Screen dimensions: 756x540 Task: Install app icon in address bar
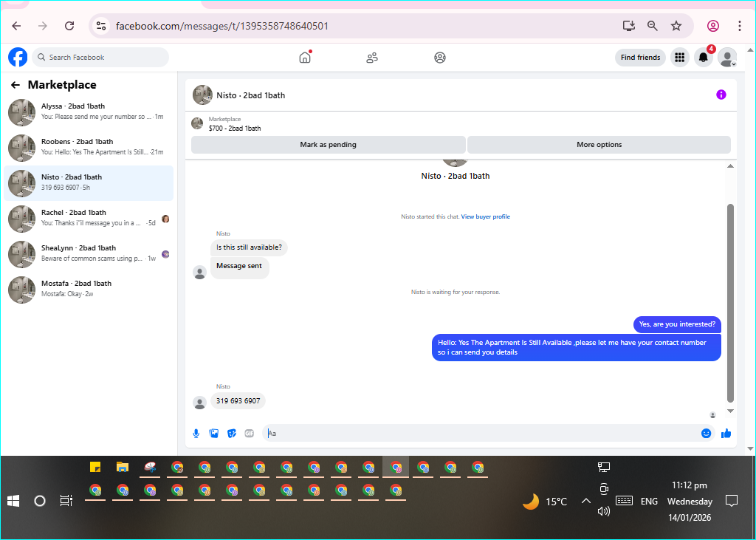[629, 26]
